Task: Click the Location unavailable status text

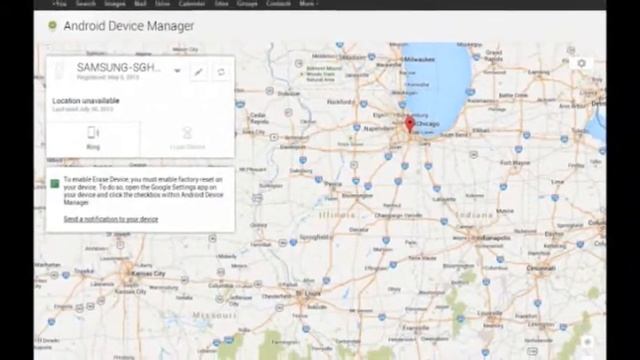Action: pos(86,100)
